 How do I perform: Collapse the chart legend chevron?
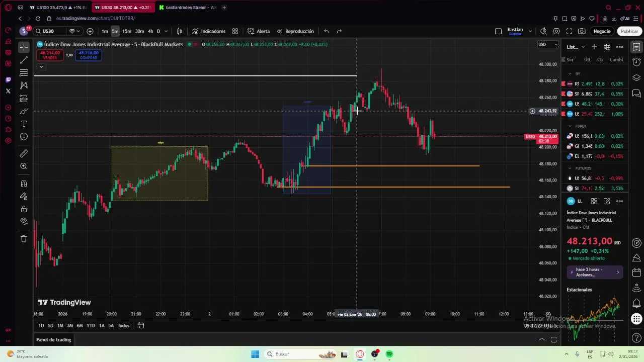point(41,66)
